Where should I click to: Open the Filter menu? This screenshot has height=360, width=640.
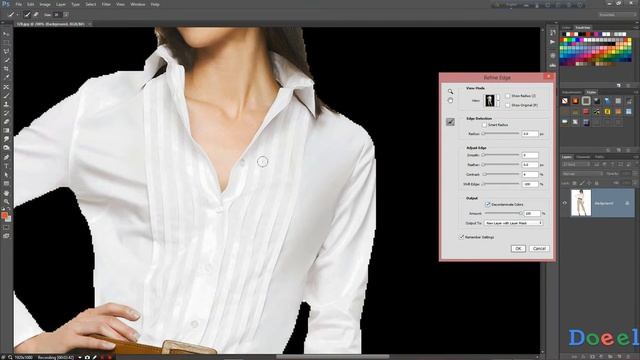pyautogui.click(x=106, y=4)
